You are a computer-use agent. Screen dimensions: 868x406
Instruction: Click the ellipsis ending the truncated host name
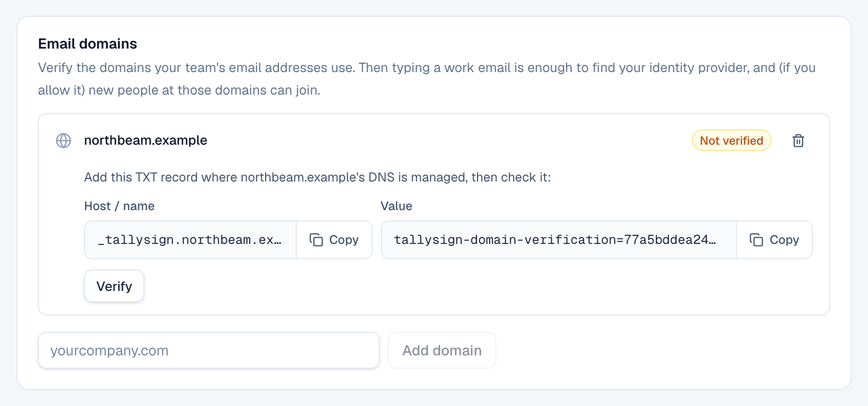click(278, 240)
